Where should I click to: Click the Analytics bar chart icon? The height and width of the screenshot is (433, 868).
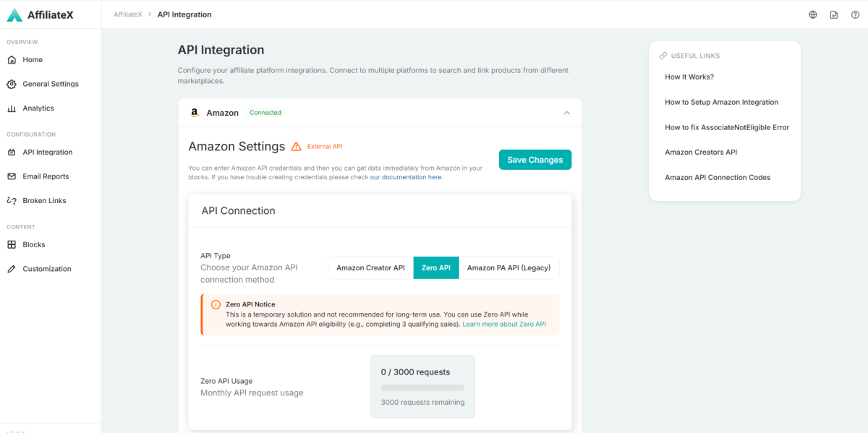pos(12,108)
